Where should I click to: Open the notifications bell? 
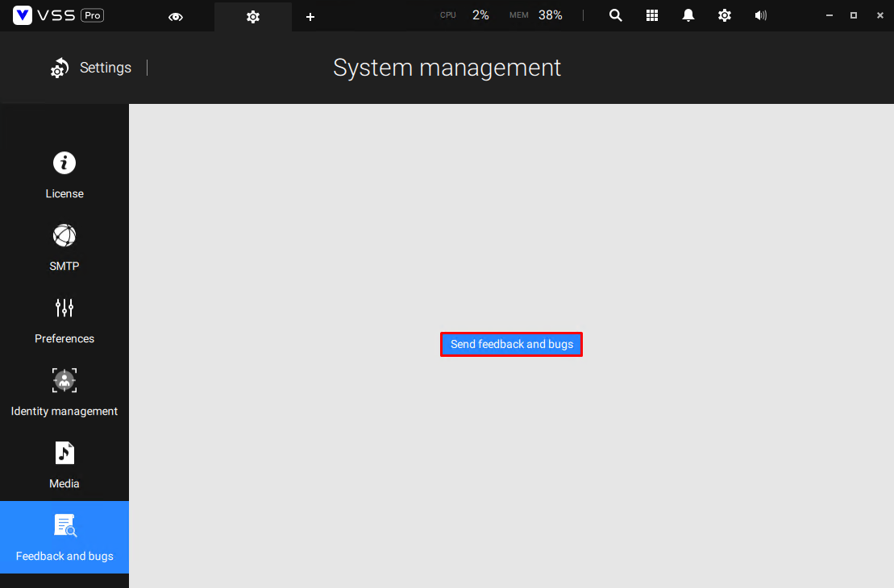688,15
